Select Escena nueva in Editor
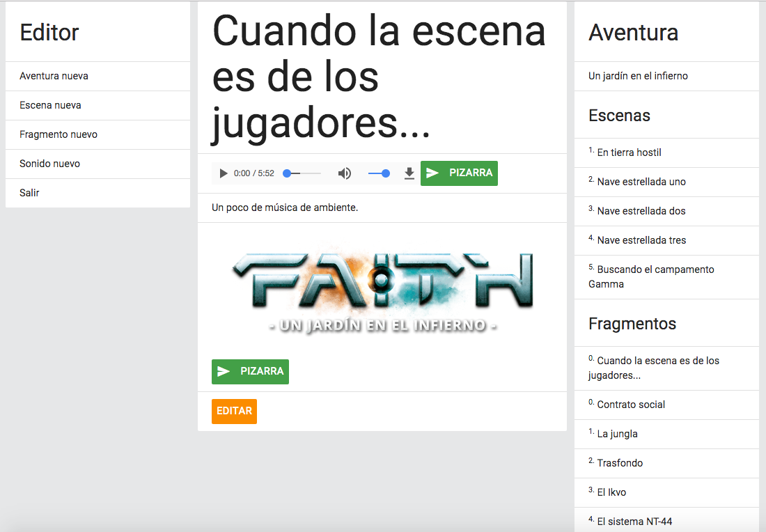766x532 pixels. click(50, 105)
